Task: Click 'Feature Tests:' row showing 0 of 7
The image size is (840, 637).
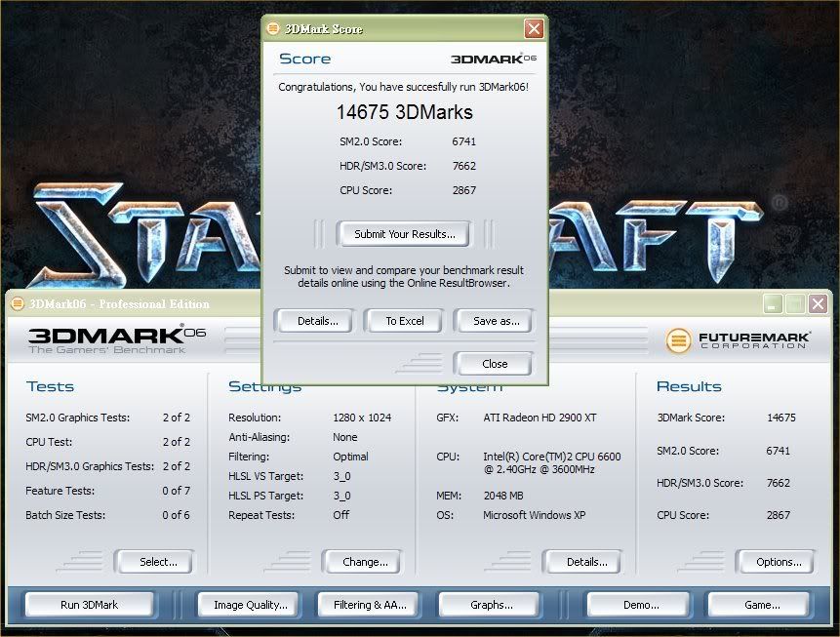Action: (x=107, y=491)
